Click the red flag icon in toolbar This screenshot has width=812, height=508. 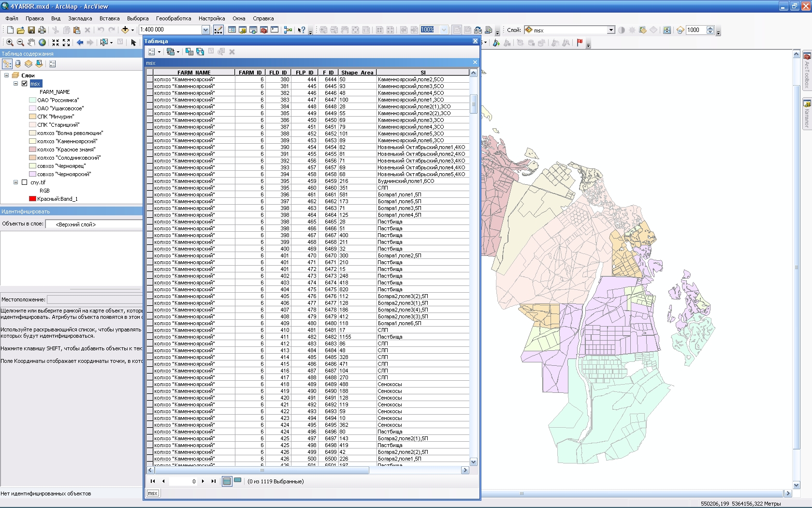[580, 43]
